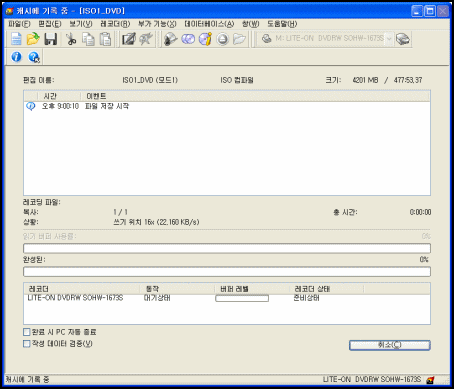
Task: Open the 보기(V) menu
Action: click(x=81, y=24)
